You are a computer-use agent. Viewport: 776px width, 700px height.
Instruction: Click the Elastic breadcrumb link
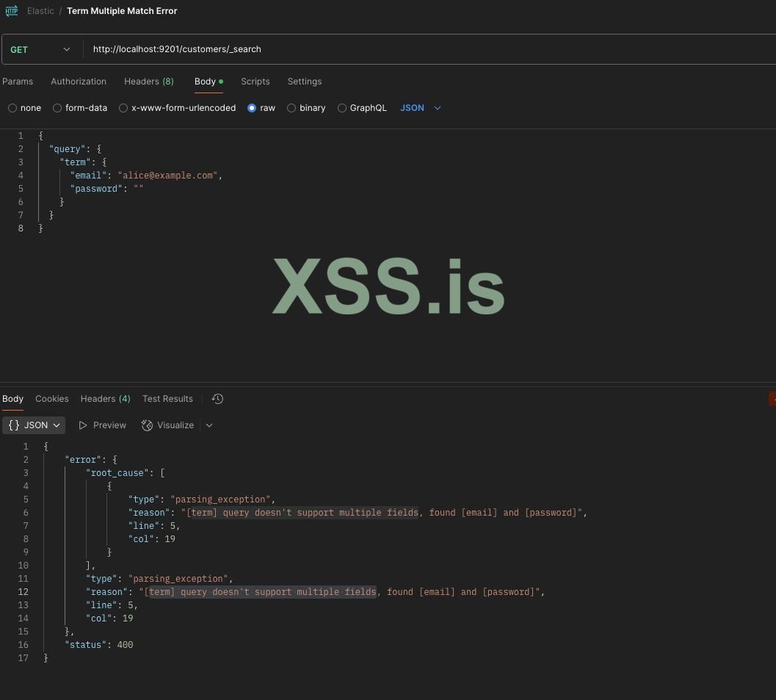[40, 11]
